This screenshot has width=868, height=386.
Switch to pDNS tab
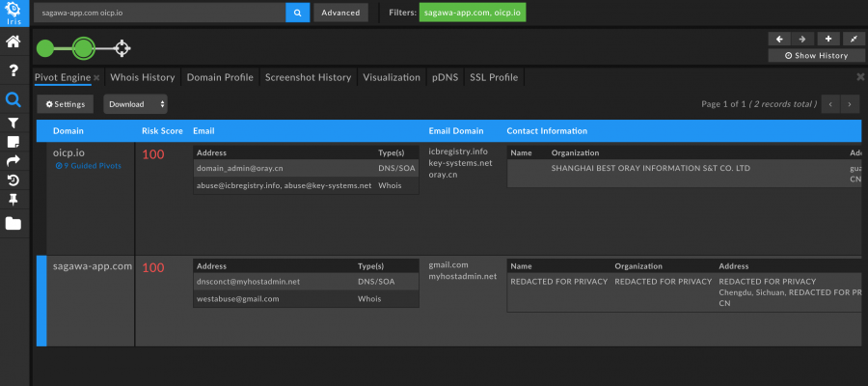445,77
